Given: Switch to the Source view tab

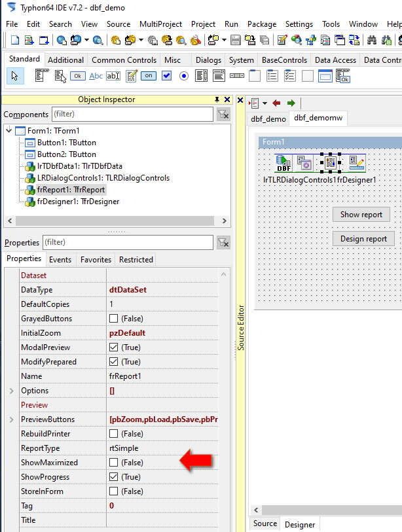Looking at the screenshot, I should click(x=265, y=523).
